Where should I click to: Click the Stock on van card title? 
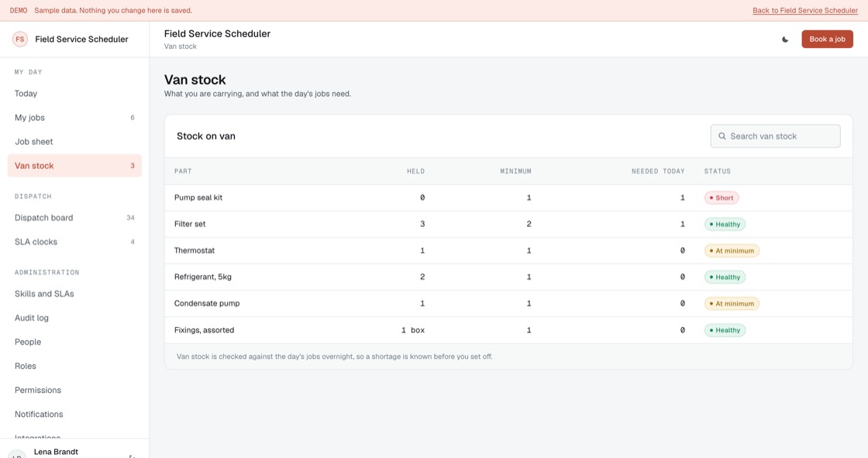206,136
